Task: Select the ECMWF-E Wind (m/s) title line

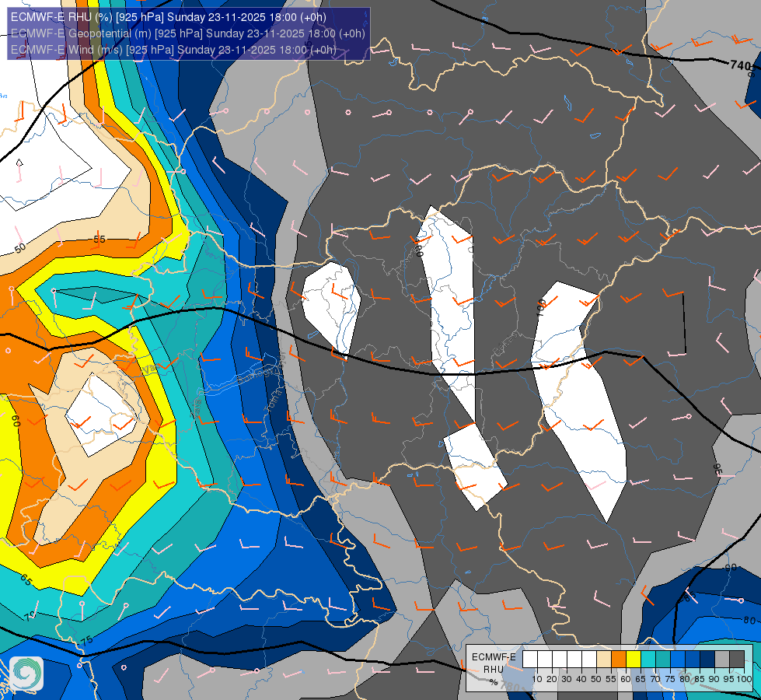Action: (x=173, y=50)
